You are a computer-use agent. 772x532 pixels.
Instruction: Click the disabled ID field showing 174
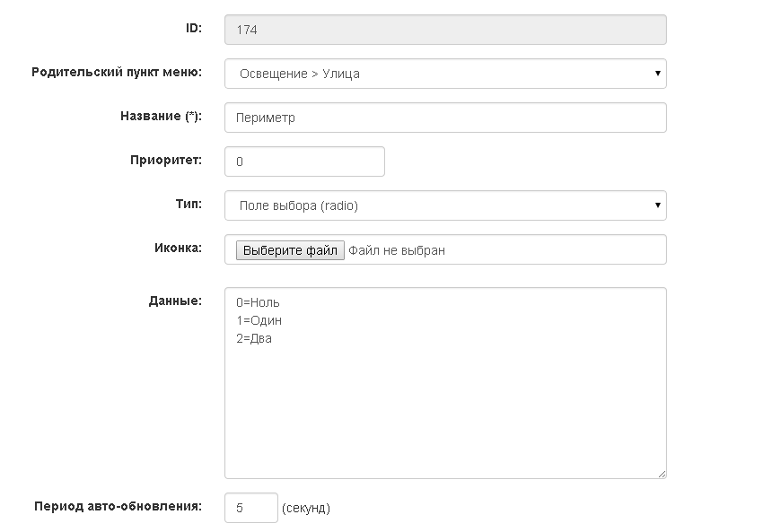[445, 30]
